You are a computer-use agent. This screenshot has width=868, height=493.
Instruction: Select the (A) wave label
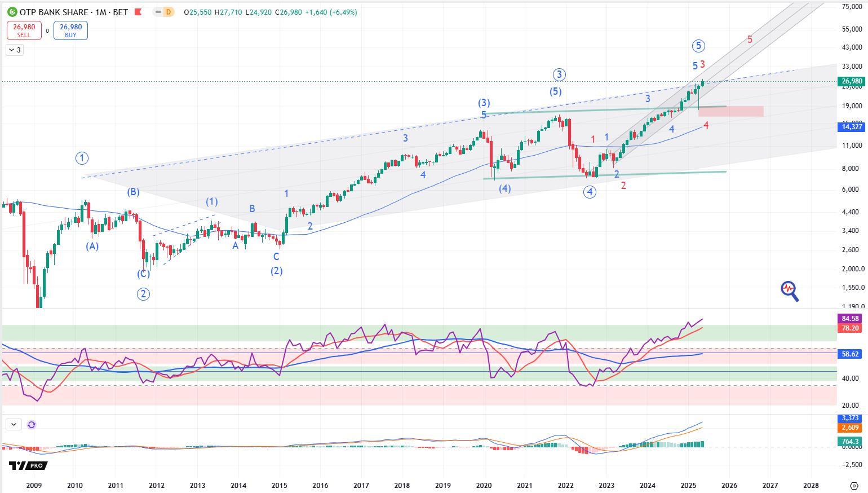92,246
